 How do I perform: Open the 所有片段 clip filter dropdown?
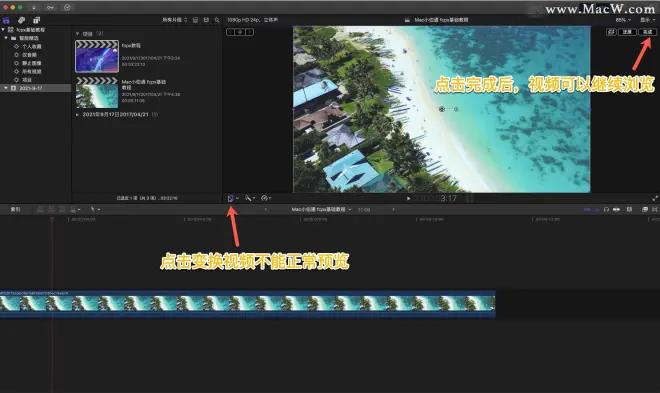tap(175, 20)
